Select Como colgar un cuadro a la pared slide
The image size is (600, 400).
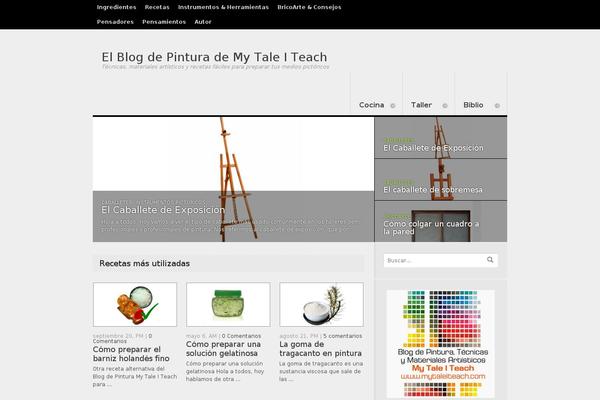point(440,222)
